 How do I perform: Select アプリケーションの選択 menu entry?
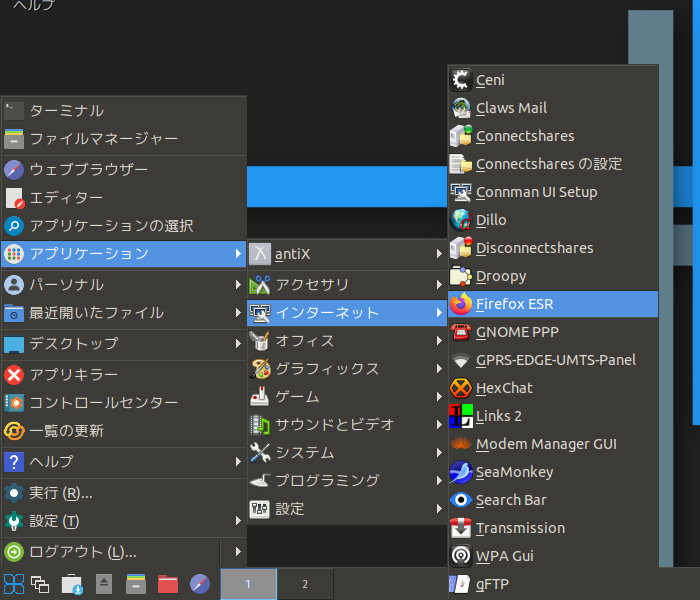coord(124,226)
